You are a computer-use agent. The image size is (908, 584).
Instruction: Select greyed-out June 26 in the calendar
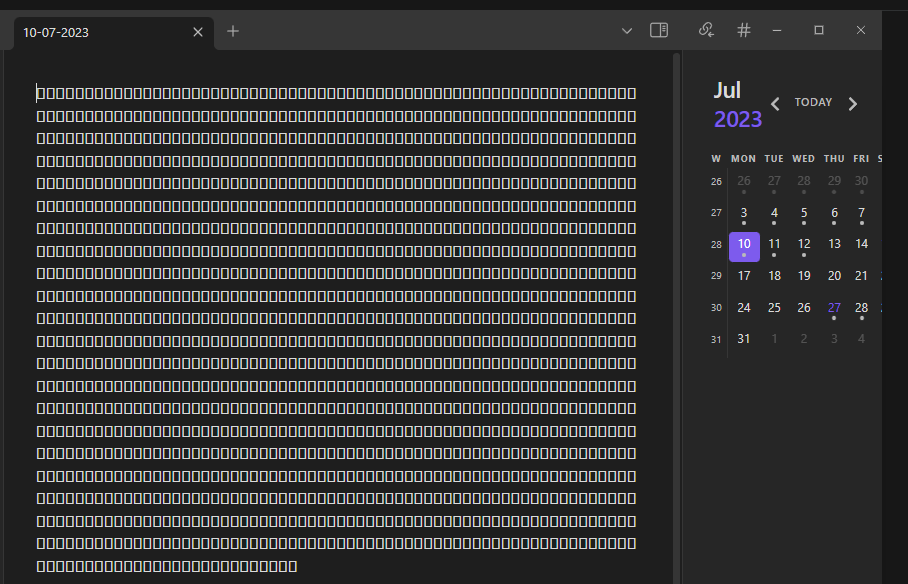coord(744,183)
